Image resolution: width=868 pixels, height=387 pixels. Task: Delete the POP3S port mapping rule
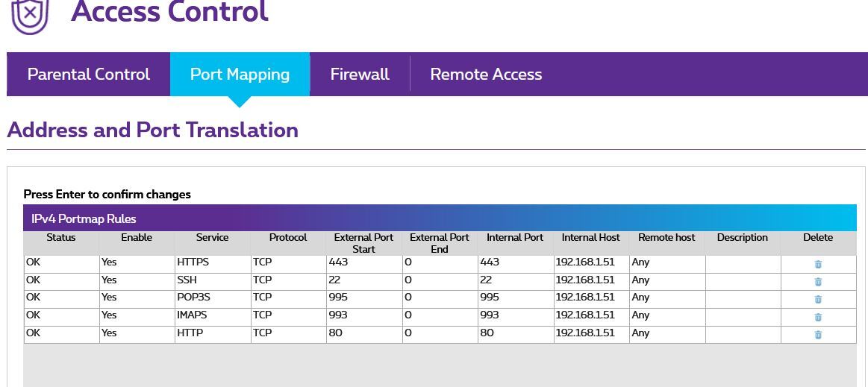tap(818, 299)
